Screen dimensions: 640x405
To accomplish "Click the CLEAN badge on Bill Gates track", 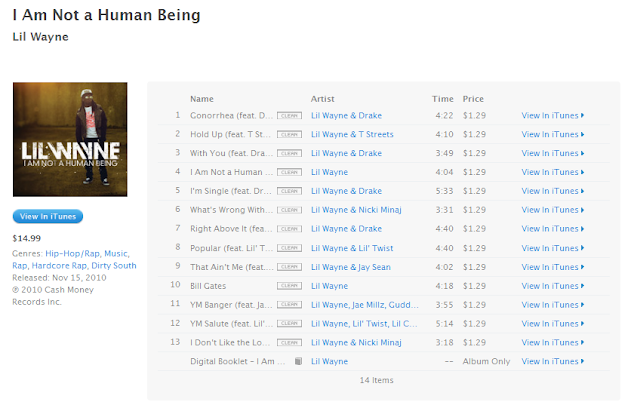I will [x=289, y=286].
